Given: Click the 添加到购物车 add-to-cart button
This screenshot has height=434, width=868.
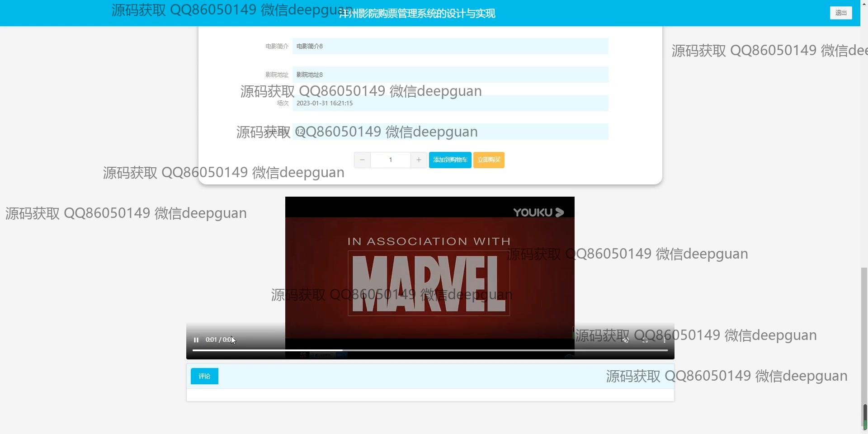Looking at the screenshot, I should click(x=450, y=160).
